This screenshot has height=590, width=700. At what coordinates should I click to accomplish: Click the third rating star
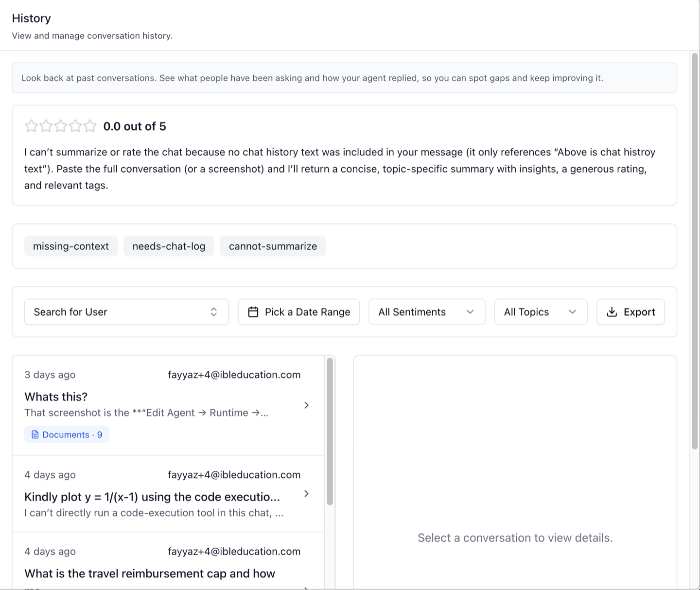[61, 126]
